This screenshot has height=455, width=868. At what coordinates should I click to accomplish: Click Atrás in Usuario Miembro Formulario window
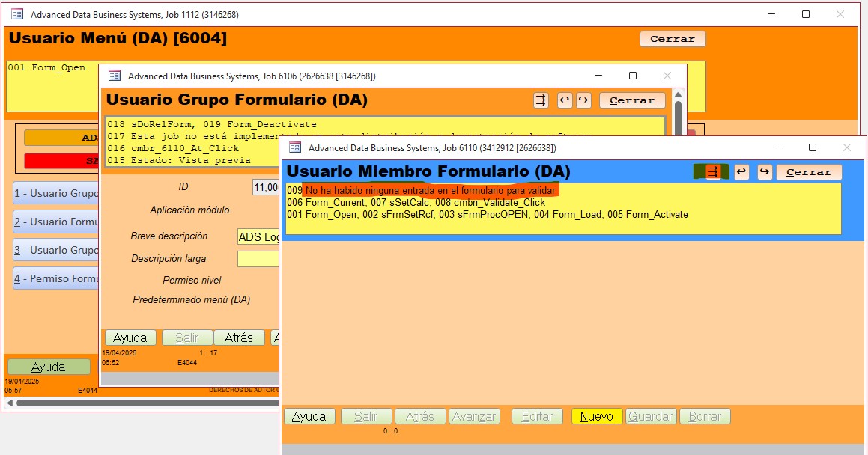click(x=420, y=416)
